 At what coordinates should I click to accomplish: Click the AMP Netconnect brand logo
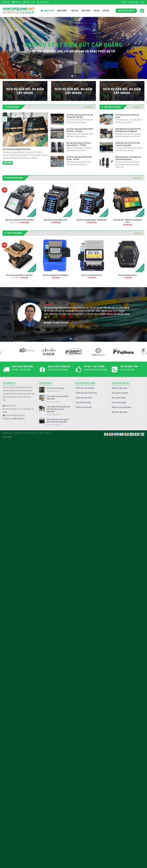pos(74,352)
